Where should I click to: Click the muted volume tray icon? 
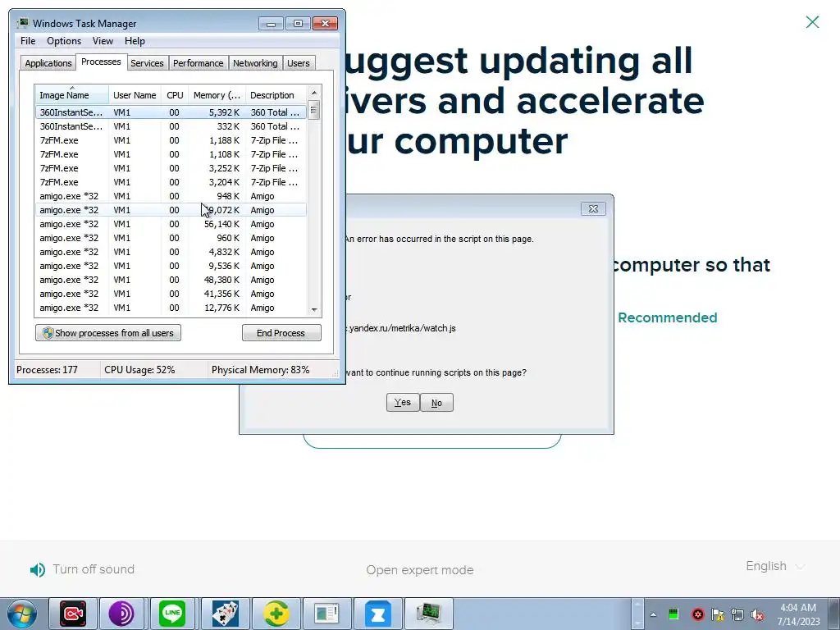(757, 614)
